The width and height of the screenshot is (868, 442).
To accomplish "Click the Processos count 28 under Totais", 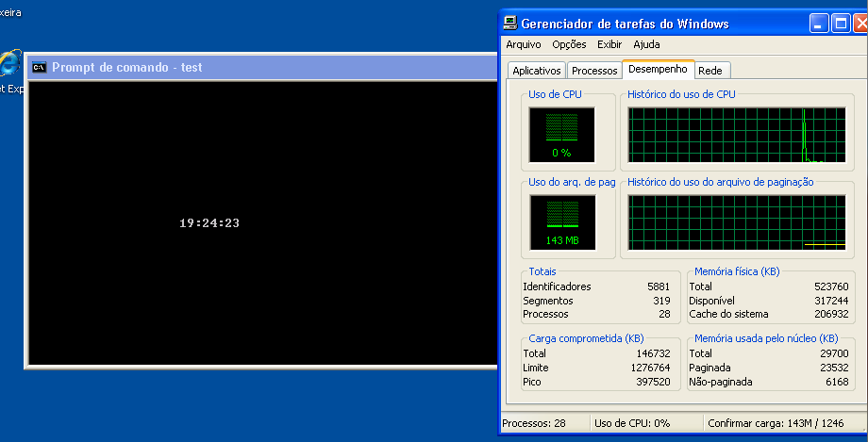I will 665,314.
